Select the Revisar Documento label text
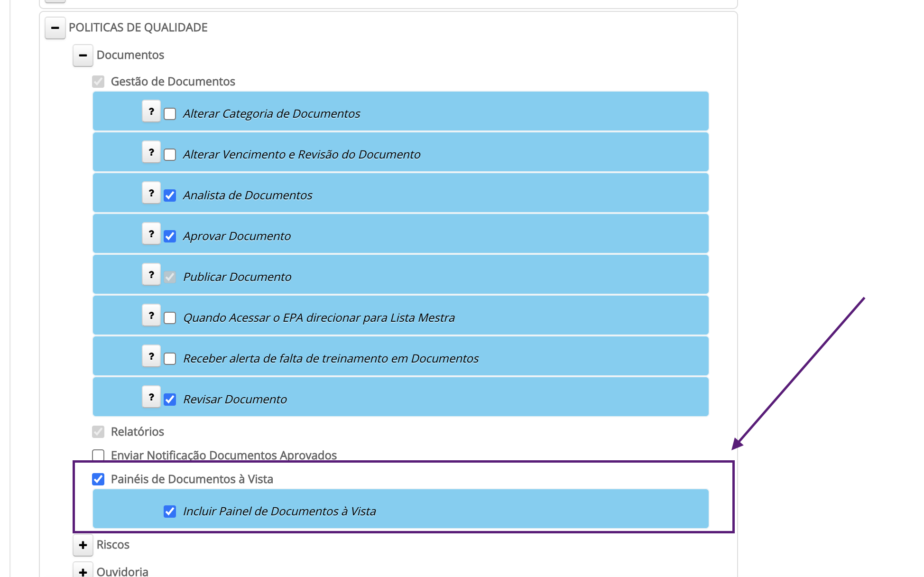This screenshot has height=577, width=924. (235, 400)
